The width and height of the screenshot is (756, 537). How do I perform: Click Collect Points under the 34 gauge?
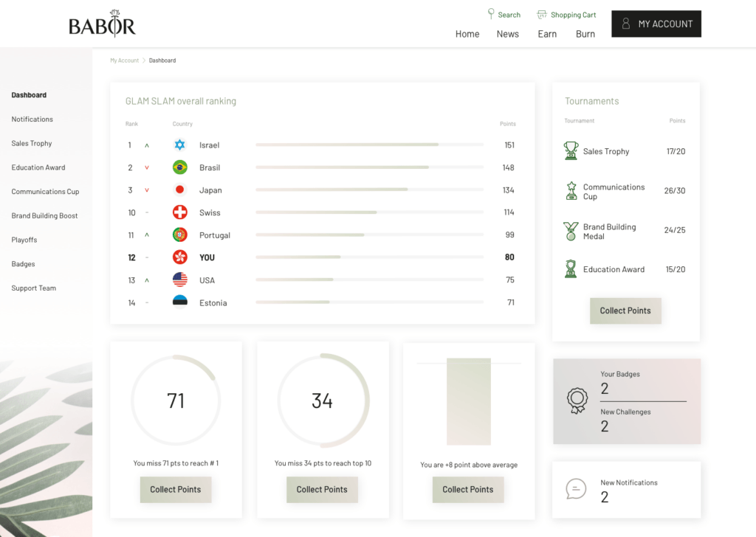[x=322, y=489]
